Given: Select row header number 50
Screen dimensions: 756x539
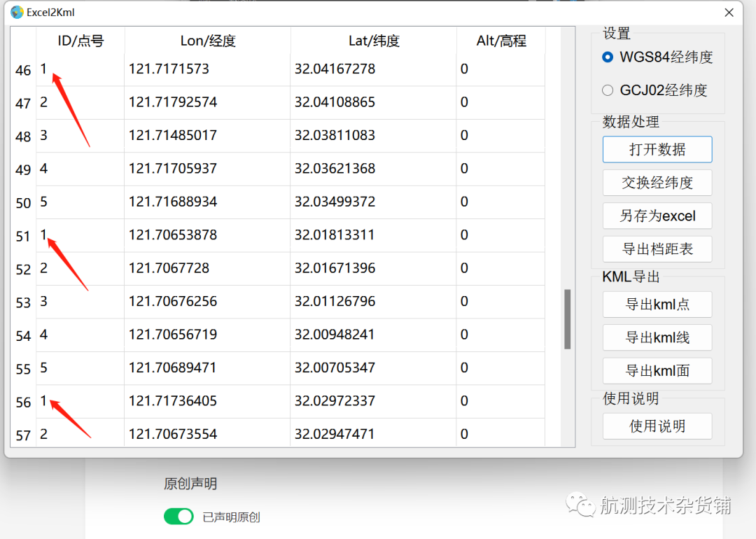Looking at the screenshot, I should click(x=23, y=203).
